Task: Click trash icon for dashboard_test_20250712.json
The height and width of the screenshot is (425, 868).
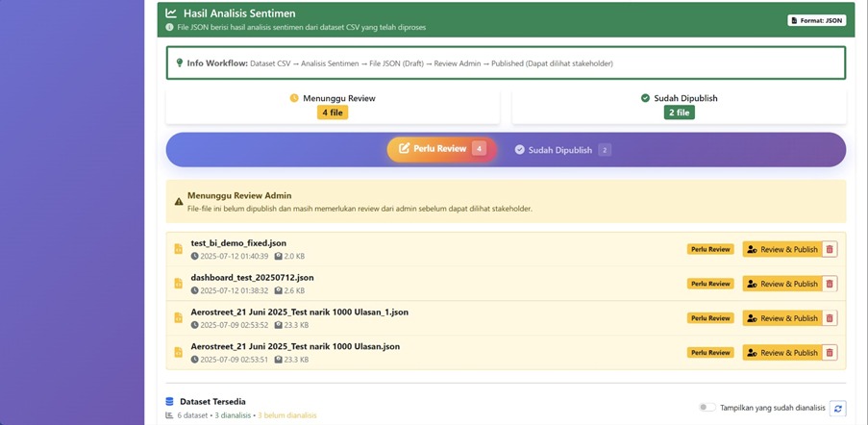Action: 830,284
